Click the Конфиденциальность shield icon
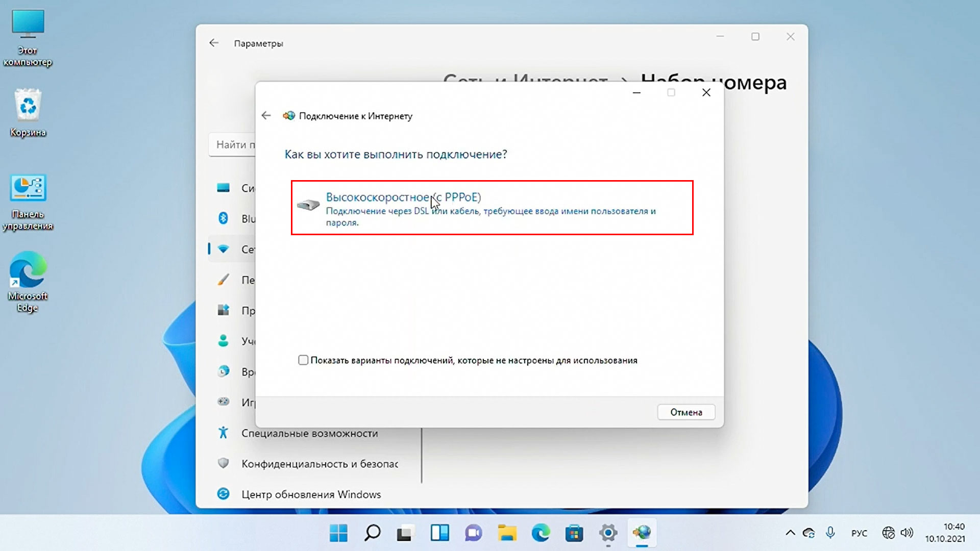 click(223, 463)
